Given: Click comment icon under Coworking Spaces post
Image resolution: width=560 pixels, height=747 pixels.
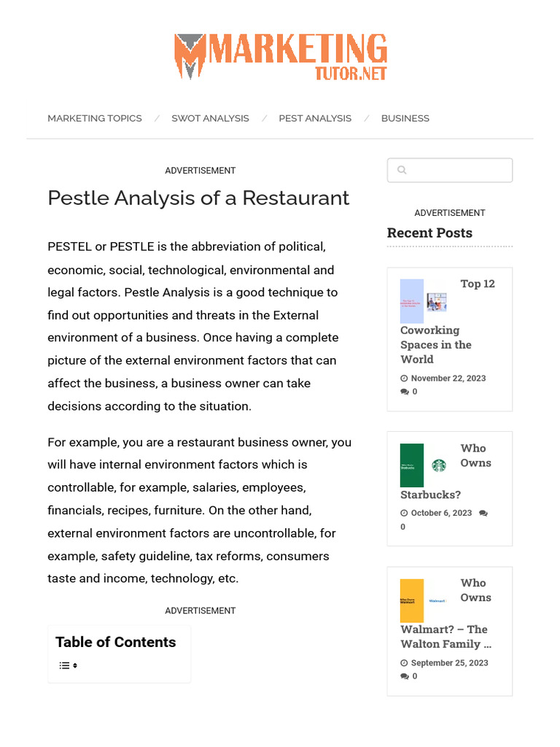Looking at the screenshot, I should (405, 392).
